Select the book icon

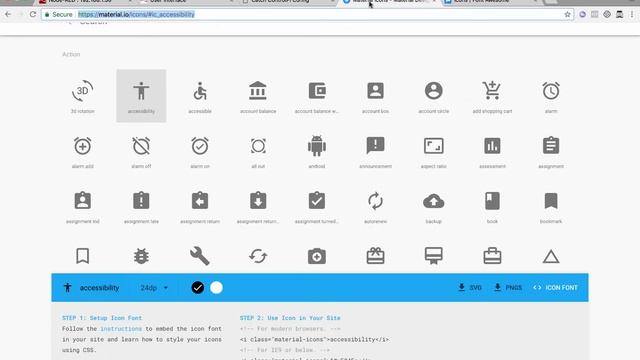pyautogui.click(x=492, y=201)
